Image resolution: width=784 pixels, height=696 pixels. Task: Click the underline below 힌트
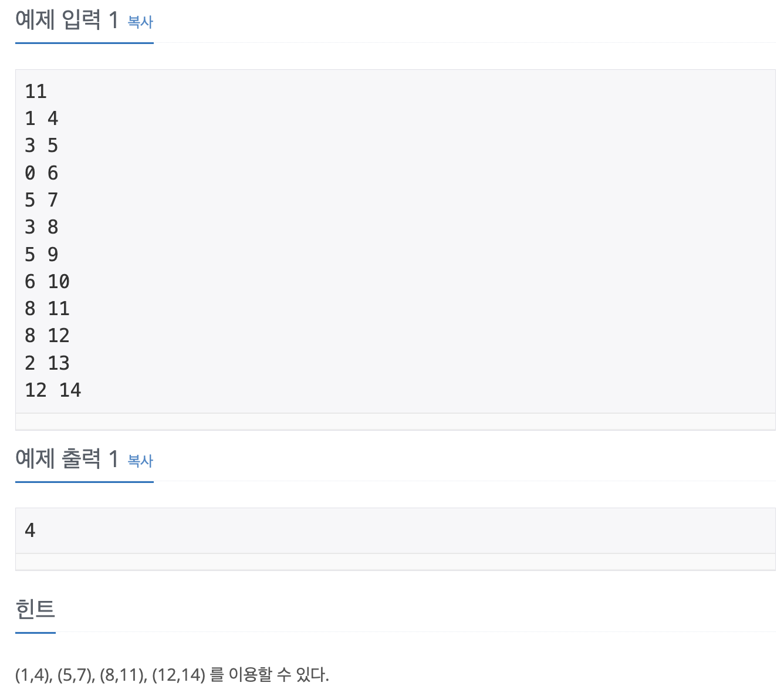click(x=34, y=633)
